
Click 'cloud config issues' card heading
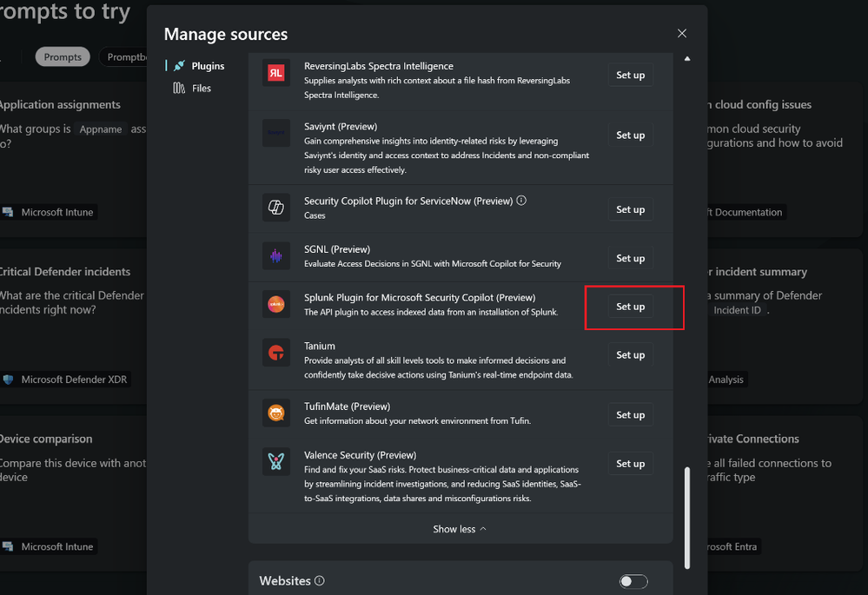(759, 104)
